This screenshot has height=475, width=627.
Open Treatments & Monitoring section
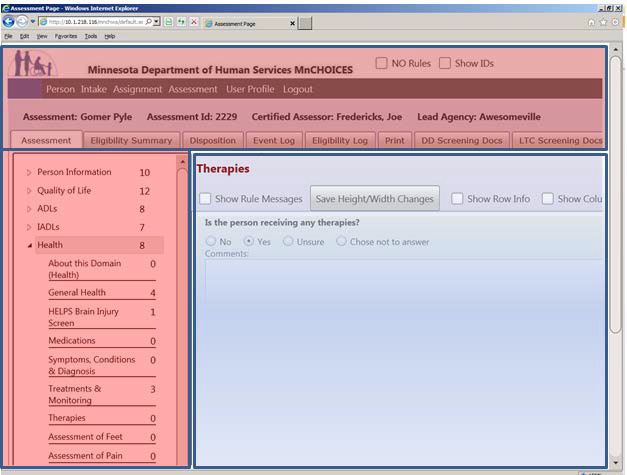pyautogui.click(x=74, y=394)
